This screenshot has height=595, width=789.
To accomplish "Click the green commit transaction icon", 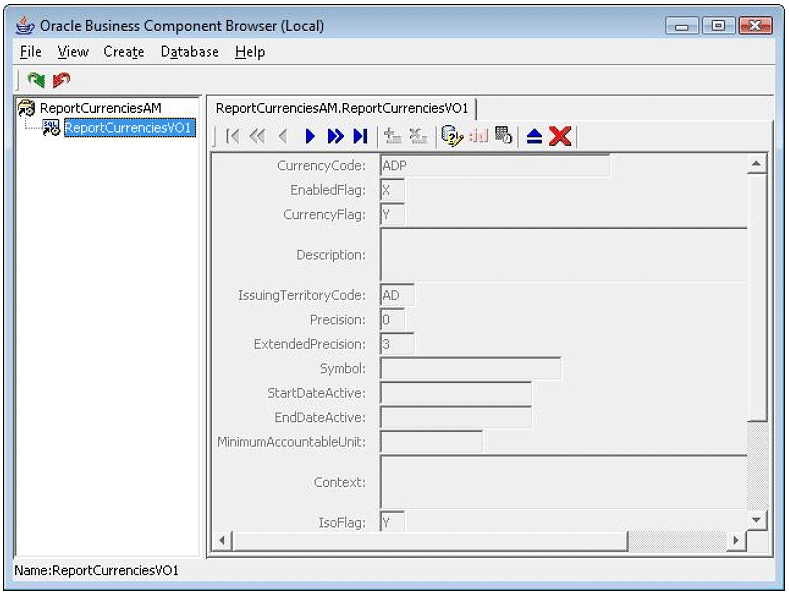I will 36,80.
